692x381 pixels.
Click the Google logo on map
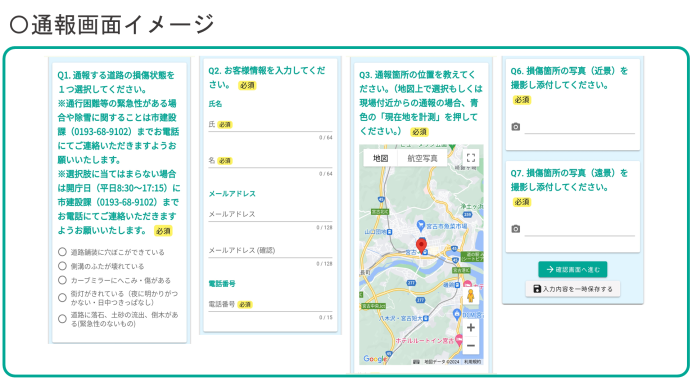click(375, 359)
